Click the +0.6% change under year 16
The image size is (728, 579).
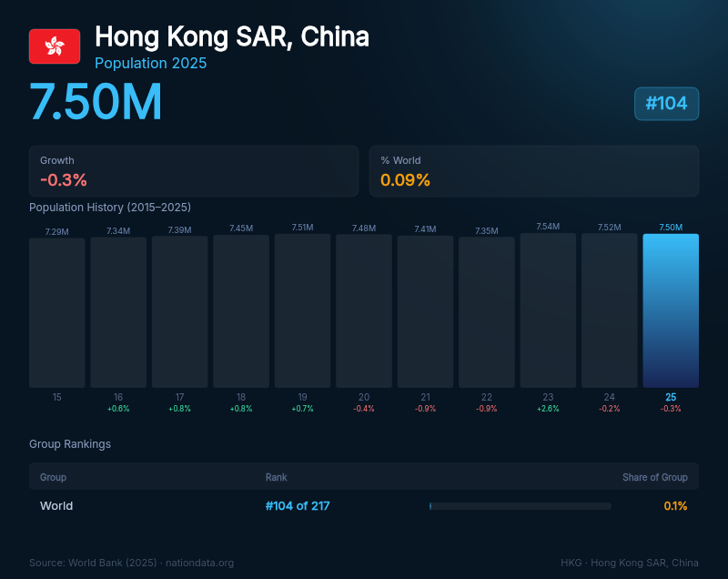click(x=118, y=409)
